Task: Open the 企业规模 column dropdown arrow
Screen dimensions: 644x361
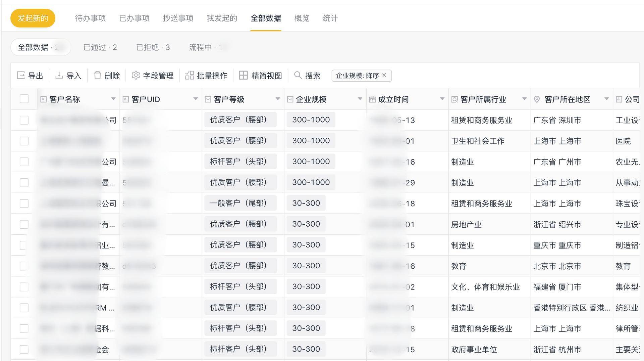Action: tap(360, 99)
